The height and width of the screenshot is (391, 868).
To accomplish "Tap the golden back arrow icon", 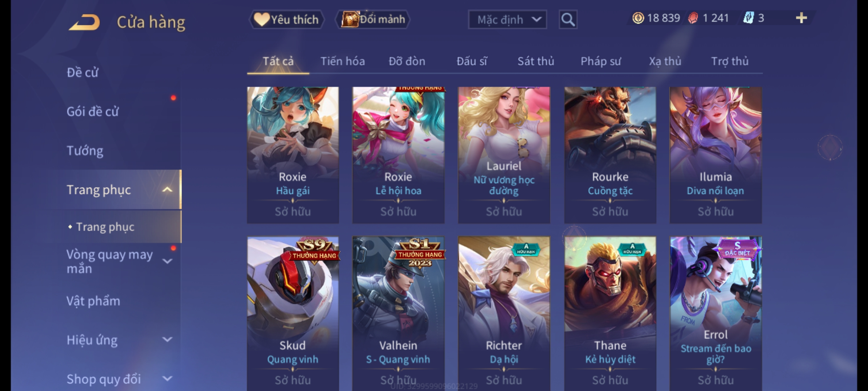I will click(x=84, y=22).
